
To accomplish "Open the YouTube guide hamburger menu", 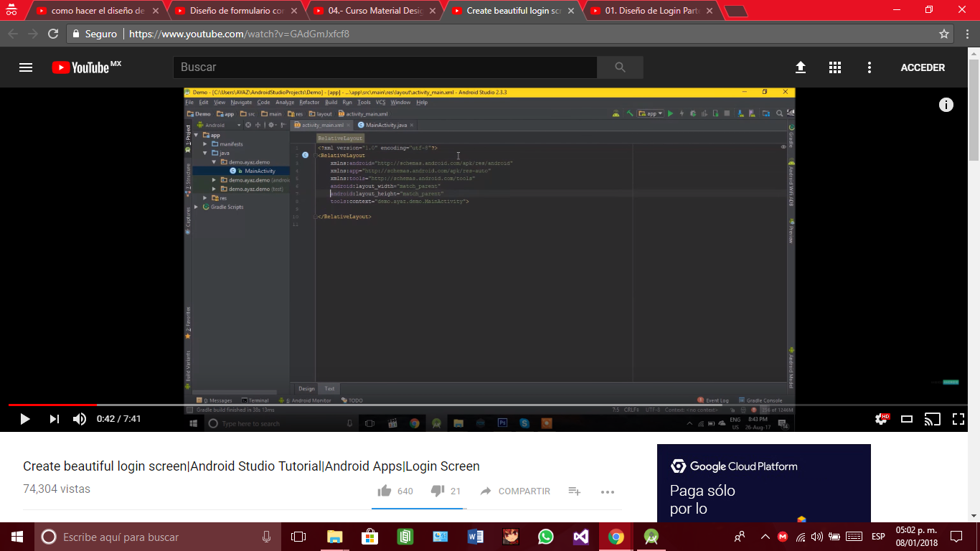I will (x=26, y=67).
